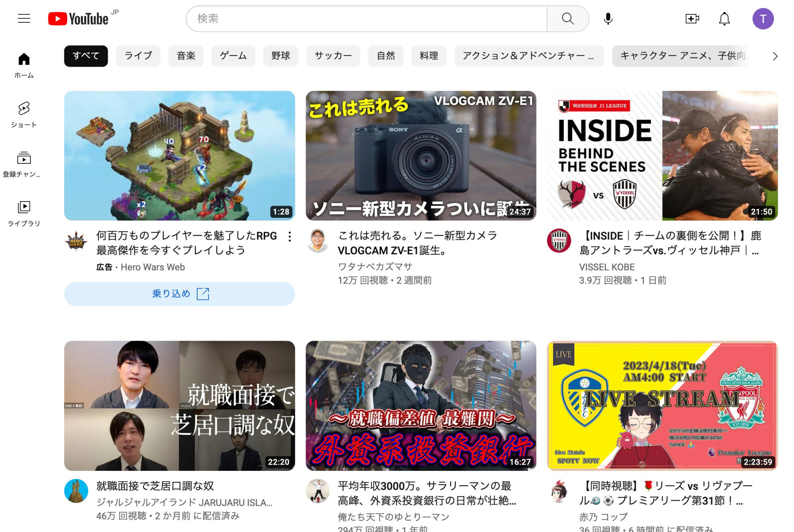Screen dimensions: 794x532
Task: Open the Sony VLOGCAM ZV-E1 thumbnail
Action: (421, 156)
